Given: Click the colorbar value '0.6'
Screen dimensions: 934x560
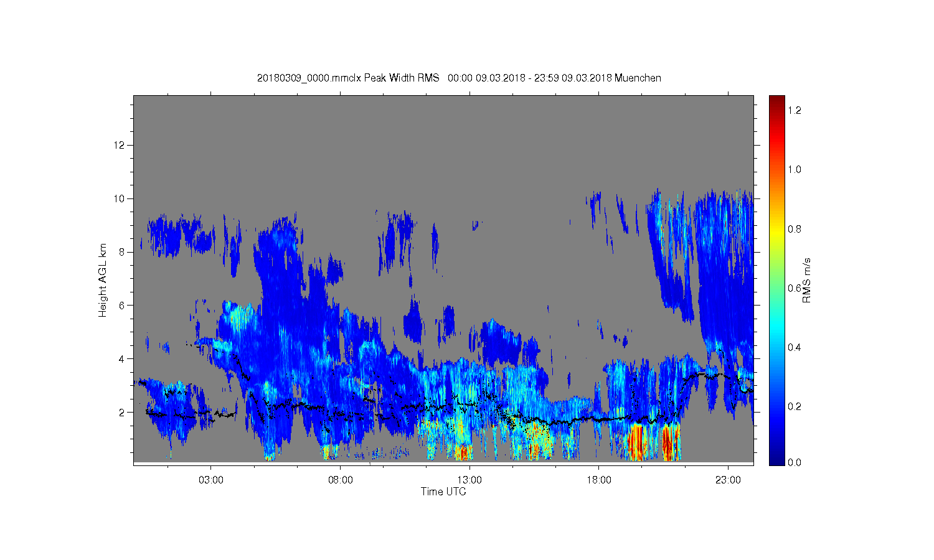Looking at the screenshot, I should [795, 287].
